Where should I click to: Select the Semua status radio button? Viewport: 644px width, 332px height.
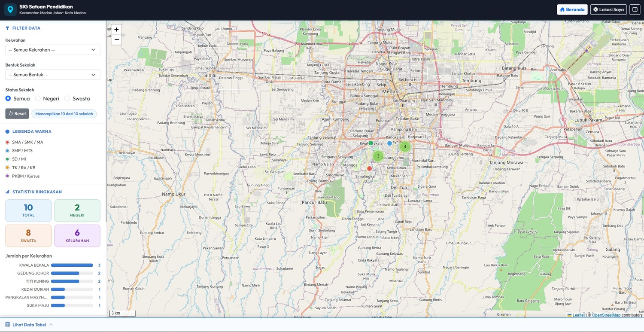pyautogui.click(x=8, y=98)
